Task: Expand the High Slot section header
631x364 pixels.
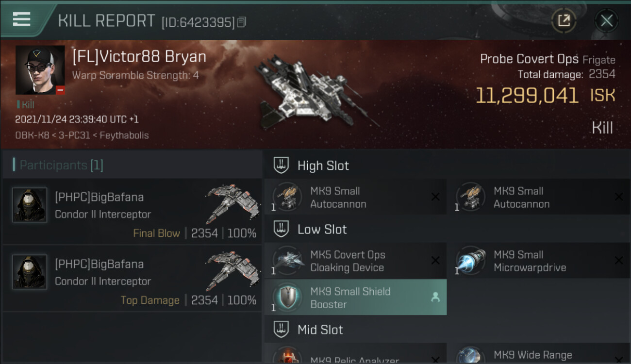Action: (x=447, y=165)
